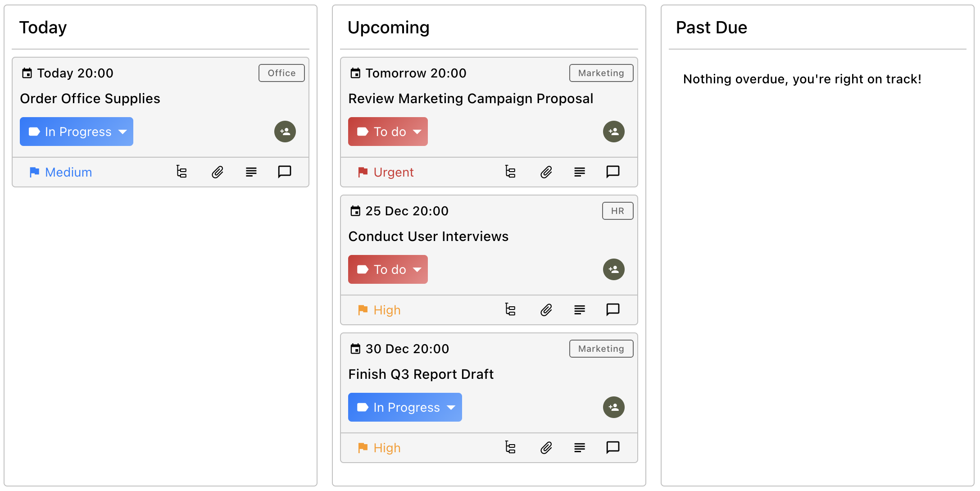Click the comment icon on Finish Q3 Report Draft
This screenshot has height=491, width=980.
(x=612, y=448)
